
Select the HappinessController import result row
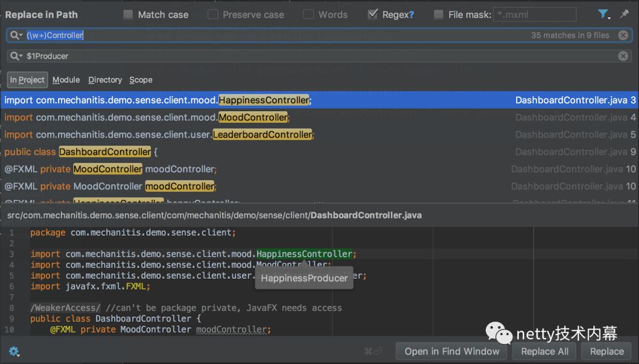(x=319, y=100)
